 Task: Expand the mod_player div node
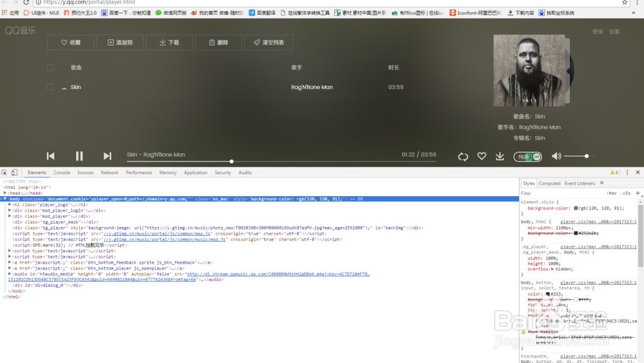[10, 216]
